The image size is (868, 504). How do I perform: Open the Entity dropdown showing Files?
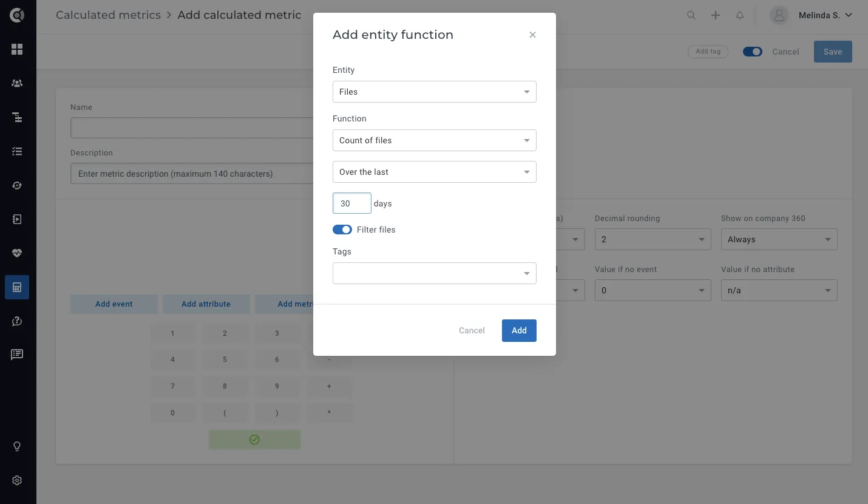point(435,92)
